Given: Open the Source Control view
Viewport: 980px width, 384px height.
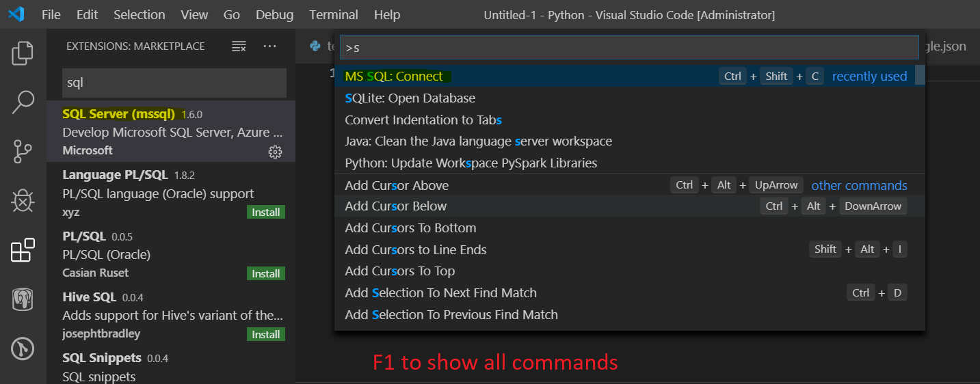Looking at the screenshot, I should 23,152.
